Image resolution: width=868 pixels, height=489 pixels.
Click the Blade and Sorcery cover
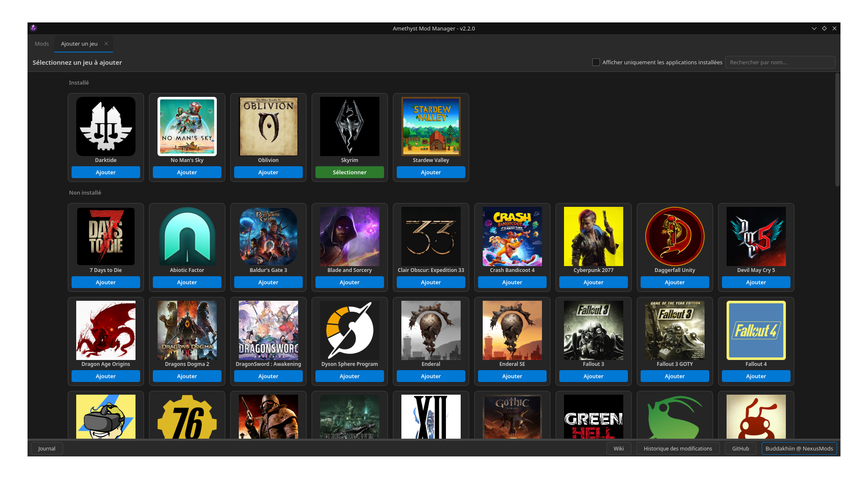pyautogui.click(x=350, y=236)
